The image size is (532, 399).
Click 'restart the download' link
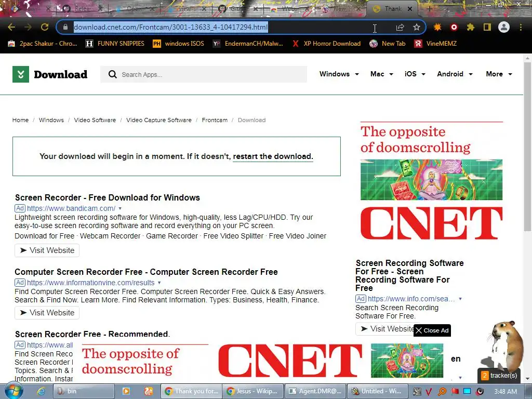click(x=273, y=156)
